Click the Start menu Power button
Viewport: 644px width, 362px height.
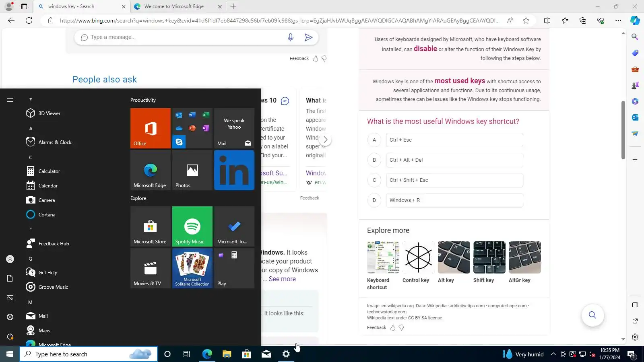[10, 336]
